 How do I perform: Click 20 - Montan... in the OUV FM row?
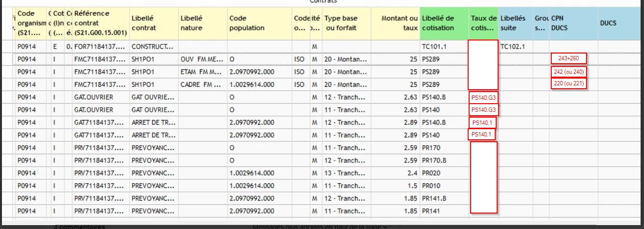pyautogui.click(x=346, y=59)
